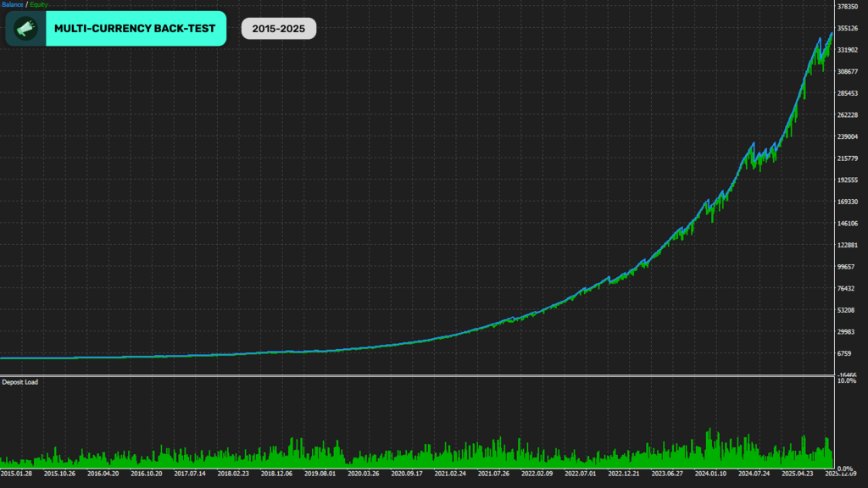Click the 2015.01.28 date axis marker
Viewport: 868px width, 488px height.
click(x=16, y=474)
